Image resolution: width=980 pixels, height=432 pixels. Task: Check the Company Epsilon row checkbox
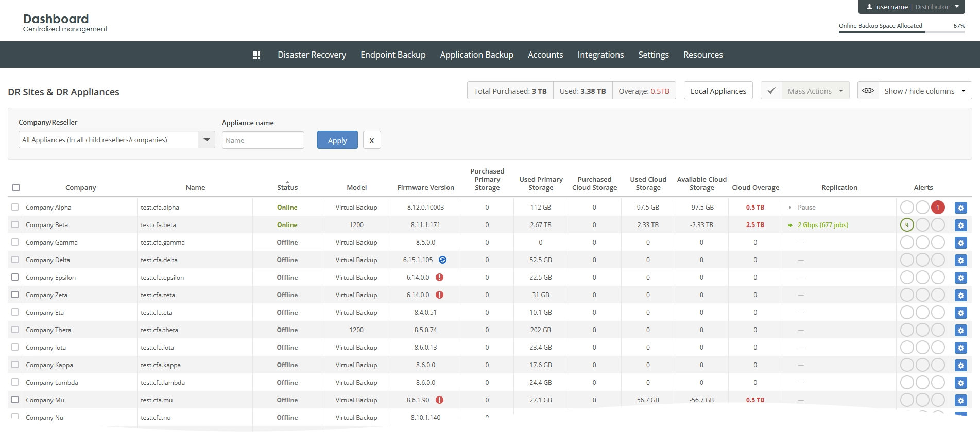coord(15,277)
